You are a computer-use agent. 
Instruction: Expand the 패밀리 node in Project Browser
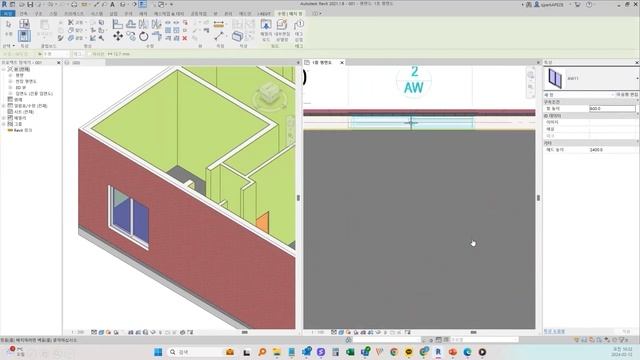pyautogui.click(x=4, y=118)
